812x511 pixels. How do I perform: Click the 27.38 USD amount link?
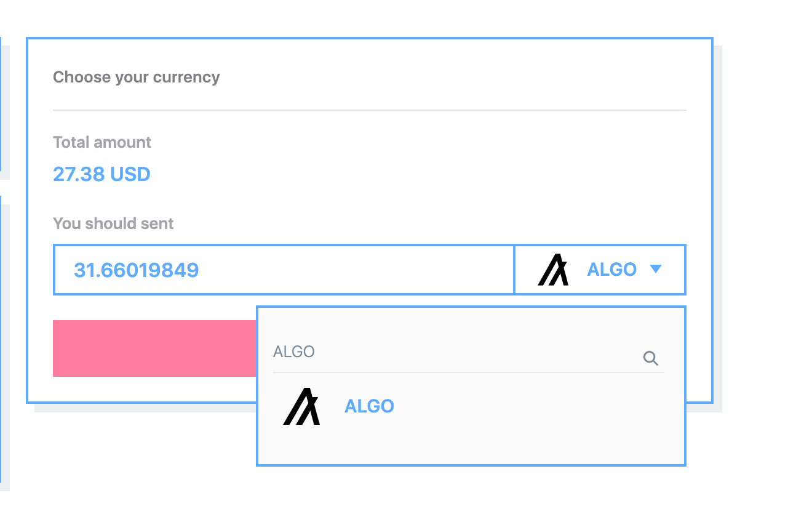pyautogui.click(x=101, y=174)
